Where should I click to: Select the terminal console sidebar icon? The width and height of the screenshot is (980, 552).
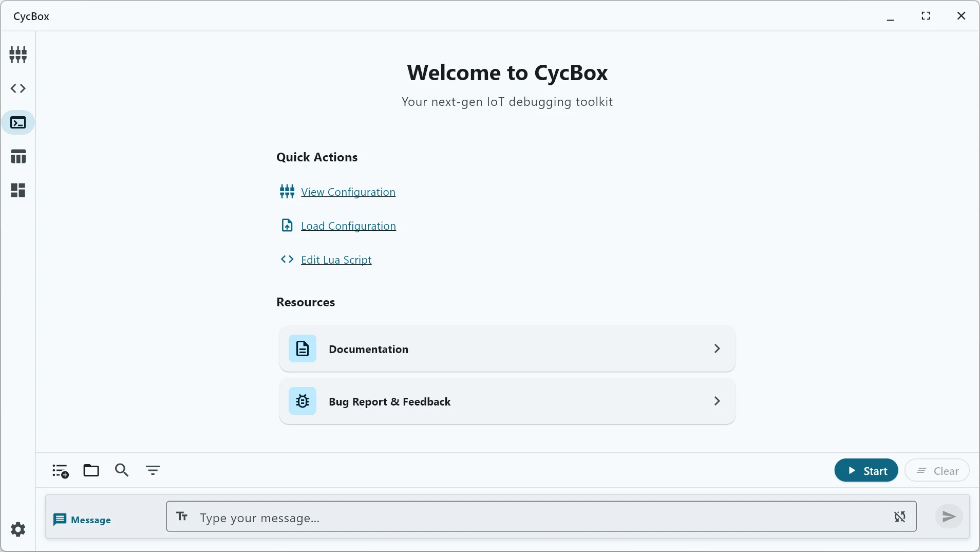pyautogui.click(x=18, y=122)
